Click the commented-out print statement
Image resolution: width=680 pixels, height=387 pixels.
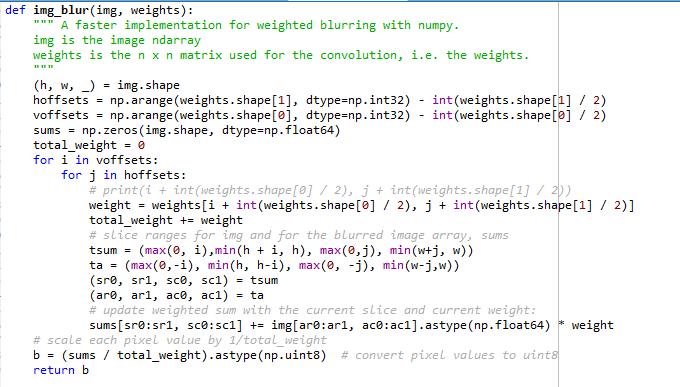[x=330, y=190]
